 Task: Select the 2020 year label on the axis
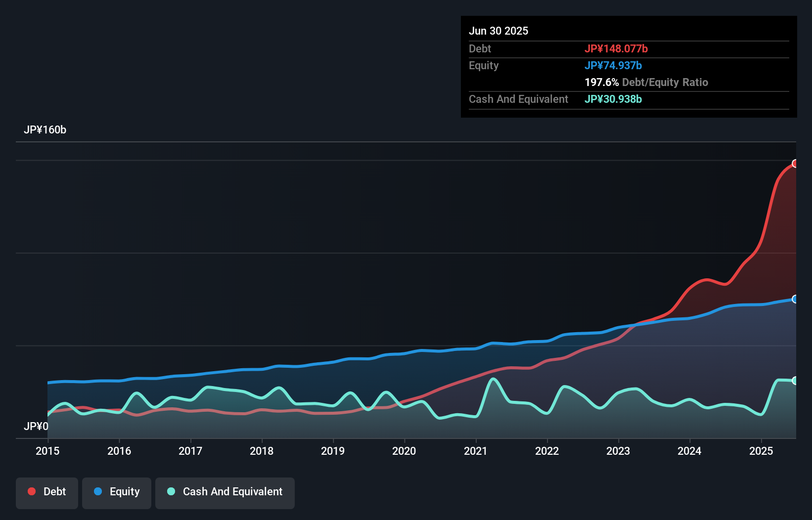[x=404, y=451]
